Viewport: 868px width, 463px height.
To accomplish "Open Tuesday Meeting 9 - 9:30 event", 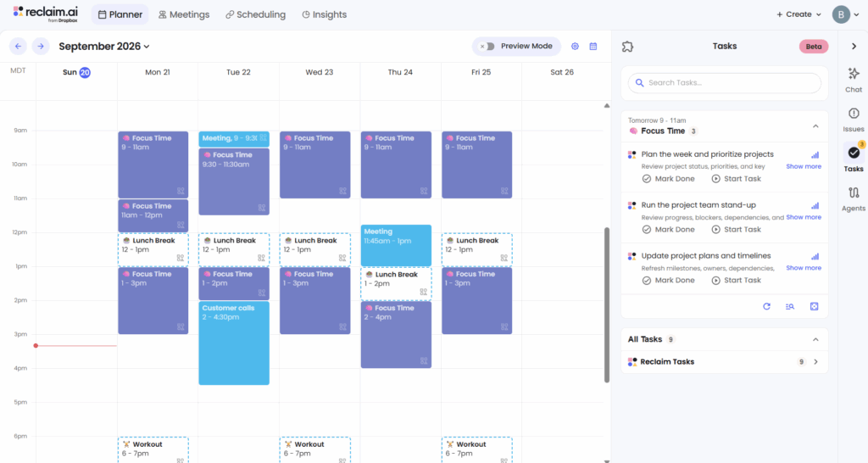I will [234, 139].
